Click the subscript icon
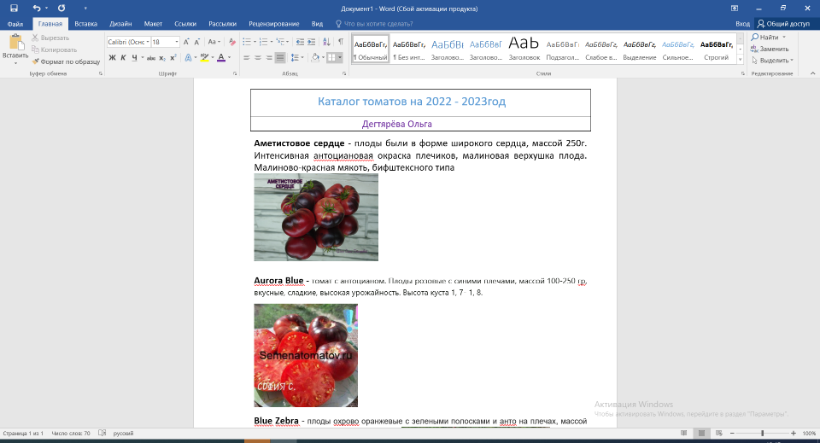 (x=160, y=58)
